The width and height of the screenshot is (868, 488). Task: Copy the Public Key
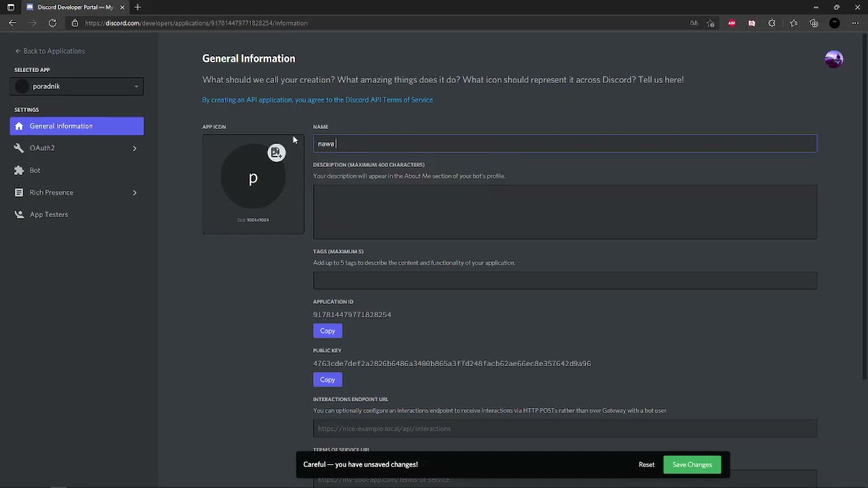tap(328, 380)
